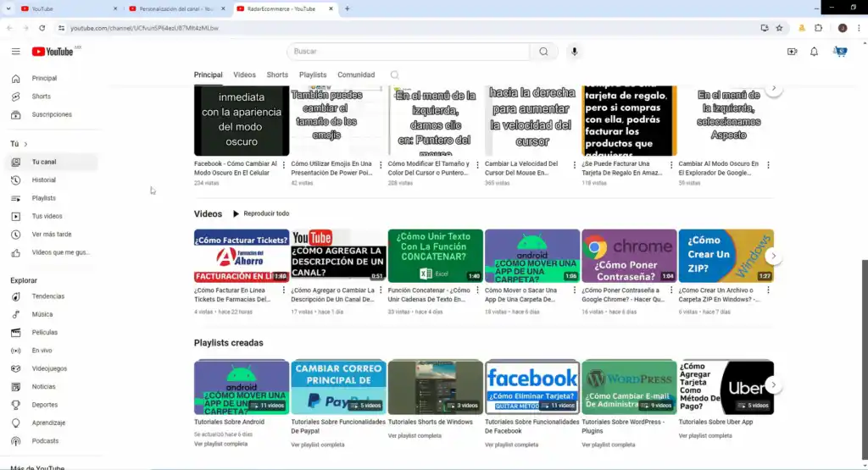Switch to the Playlists channel tab
868x470 pixels.
click(313, 75)
